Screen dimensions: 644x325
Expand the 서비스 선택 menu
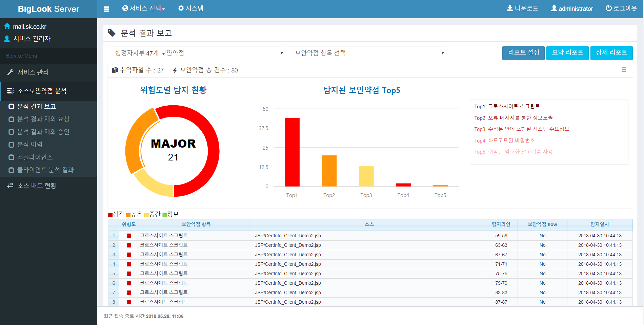[144, 8]
